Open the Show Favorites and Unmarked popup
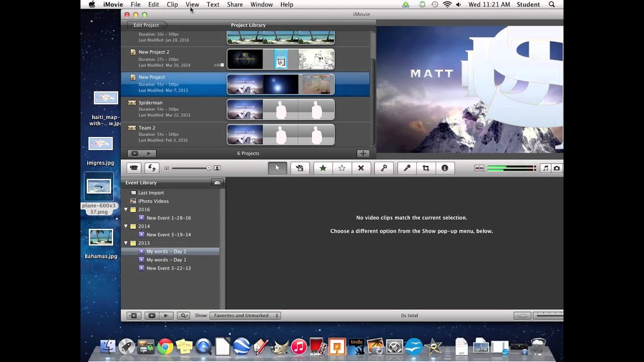The height and width of the screenshot is (362, 644). pyautogui.click(x=245, y=316)
